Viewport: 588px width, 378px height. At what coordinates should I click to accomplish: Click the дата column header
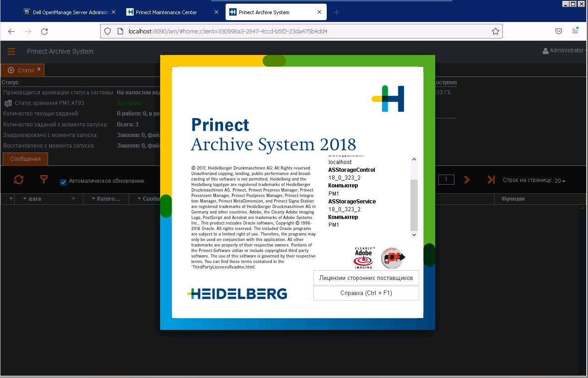pos(49,199)
